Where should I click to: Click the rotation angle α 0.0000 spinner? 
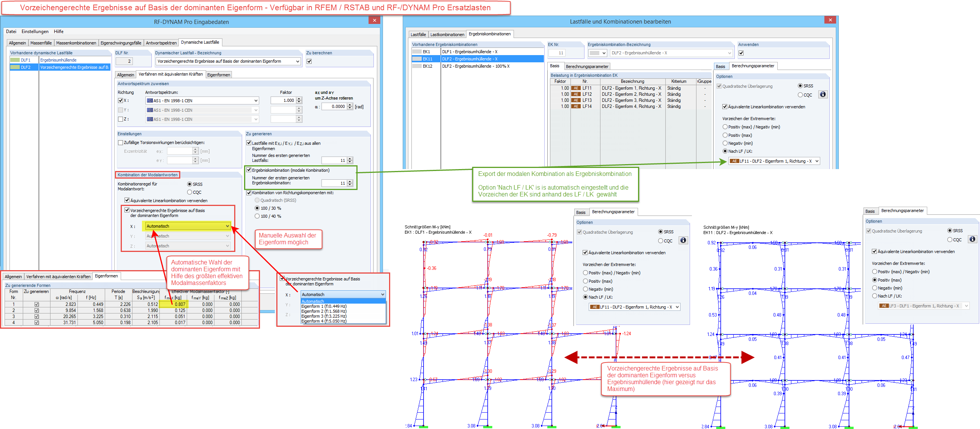coord(350,107)
